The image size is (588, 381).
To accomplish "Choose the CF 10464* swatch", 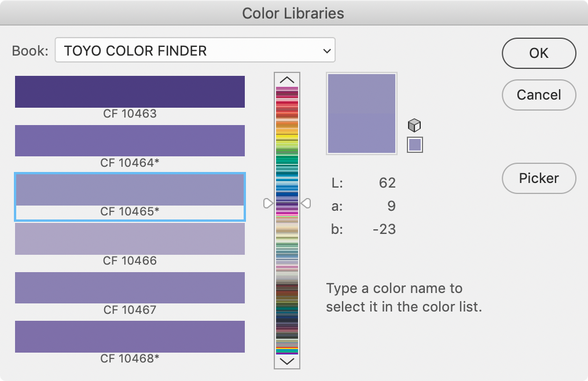I will pos(130,141).
